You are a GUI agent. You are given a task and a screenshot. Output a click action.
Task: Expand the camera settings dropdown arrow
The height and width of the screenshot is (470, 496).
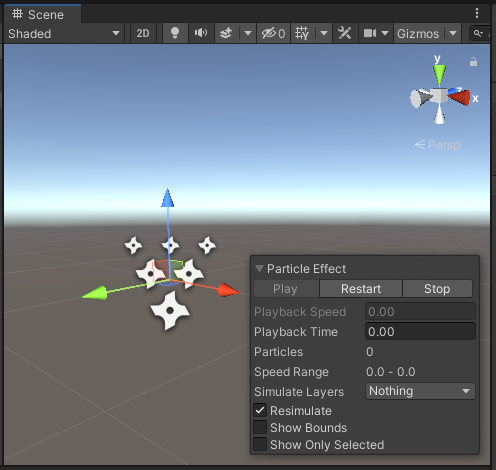[385, 33]
